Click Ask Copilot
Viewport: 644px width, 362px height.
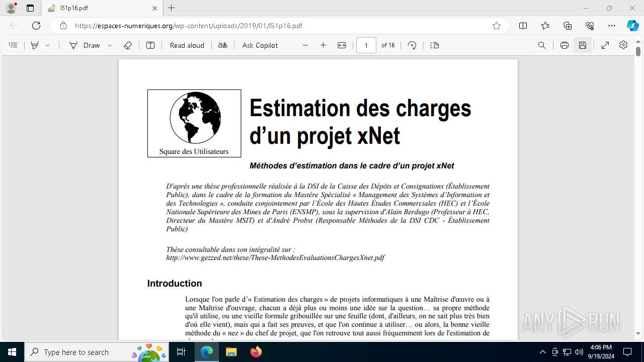[x=260, y=45]
